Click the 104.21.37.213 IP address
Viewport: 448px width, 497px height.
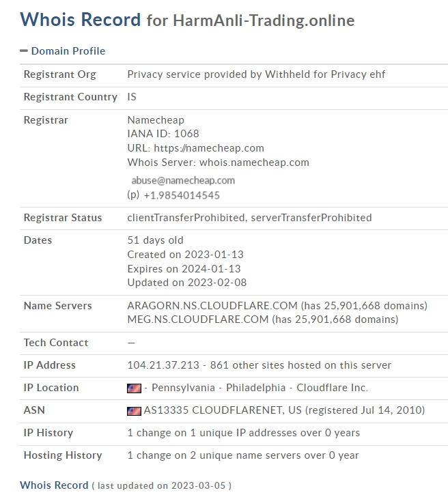point(163,365)
